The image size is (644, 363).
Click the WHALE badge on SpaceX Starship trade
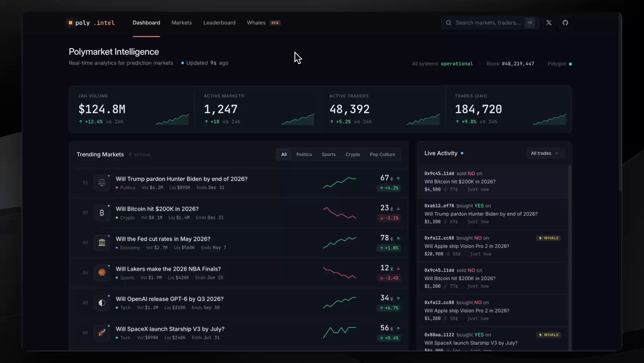click(549, 335)
